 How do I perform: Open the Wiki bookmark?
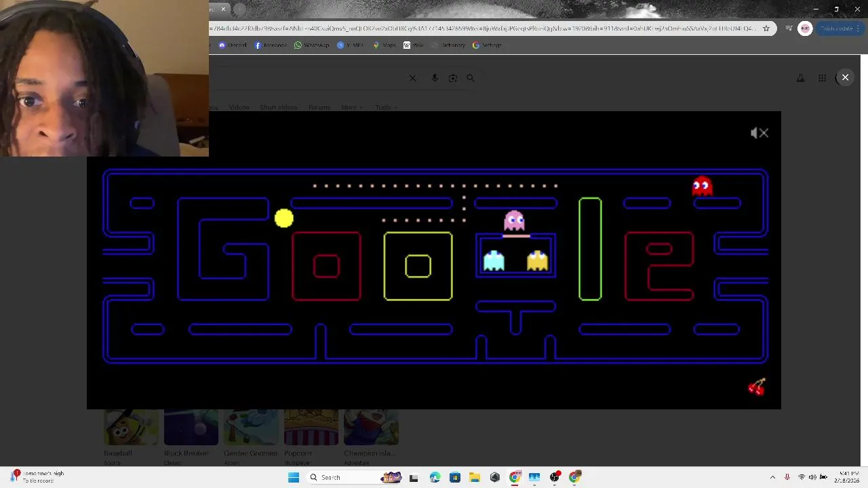413,45
